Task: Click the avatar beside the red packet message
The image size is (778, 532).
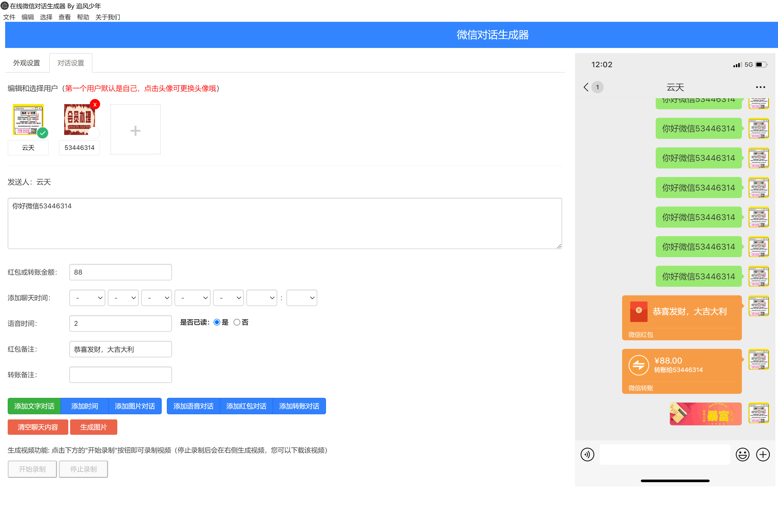Action: [x=758, y=306]
